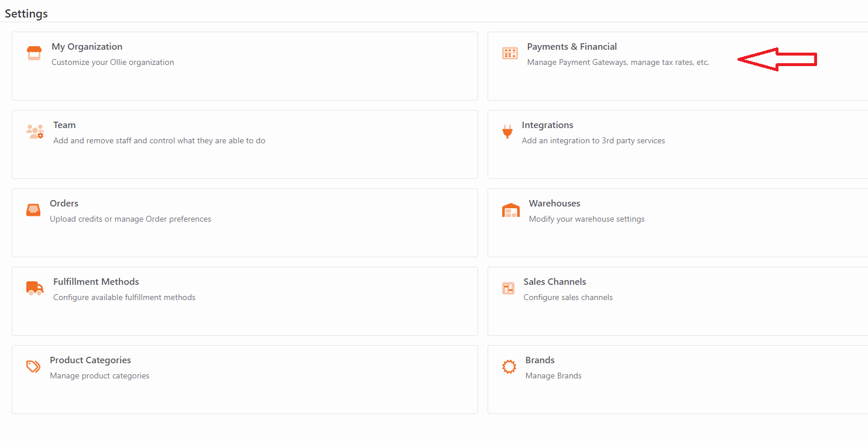
Task: Click 'Customize your Ollie organization' text
Action: click(112, 62)
